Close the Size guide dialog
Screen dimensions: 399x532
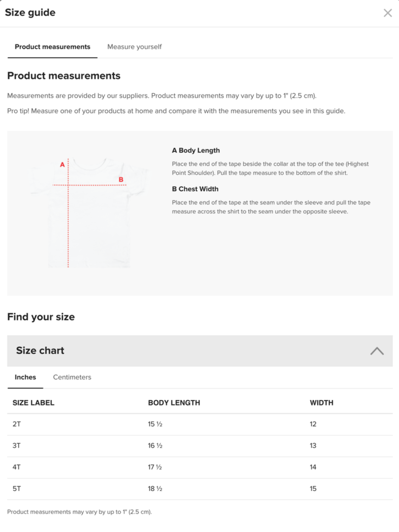coord(388,13)
